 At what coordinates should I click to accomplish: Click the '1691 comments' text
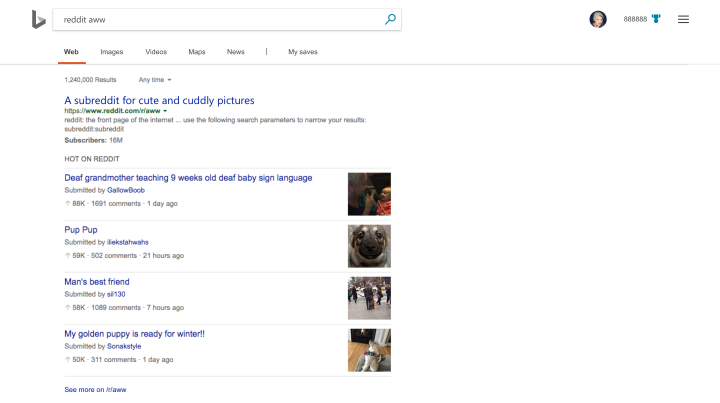coord(116,203)
